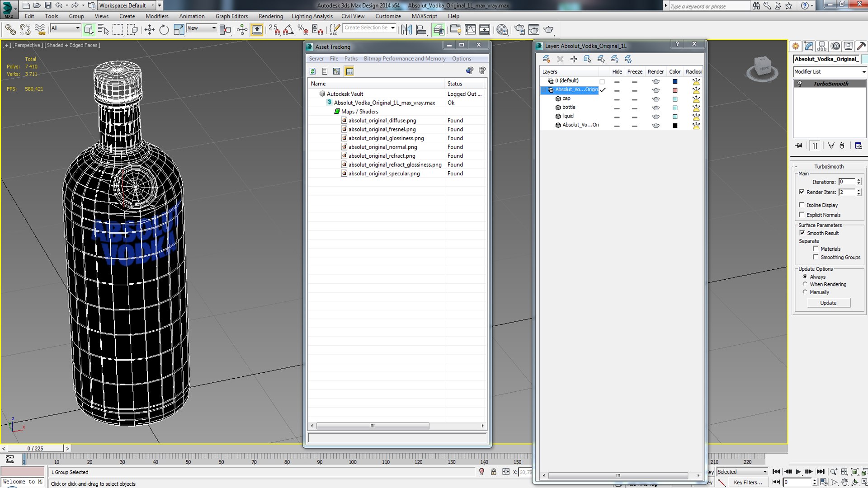Change the color swatch of 0 (default) layer
The image size is (868, 488).
(x=675, y=82)
